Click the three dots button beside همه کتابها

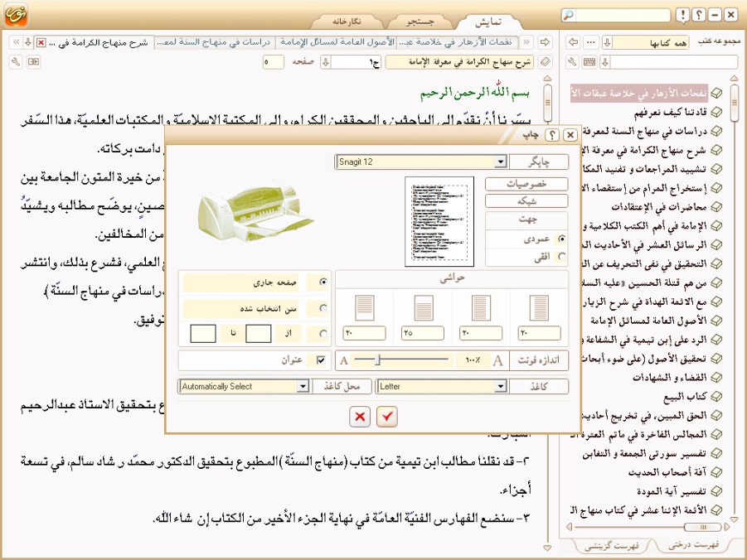[x=591, y=42]
